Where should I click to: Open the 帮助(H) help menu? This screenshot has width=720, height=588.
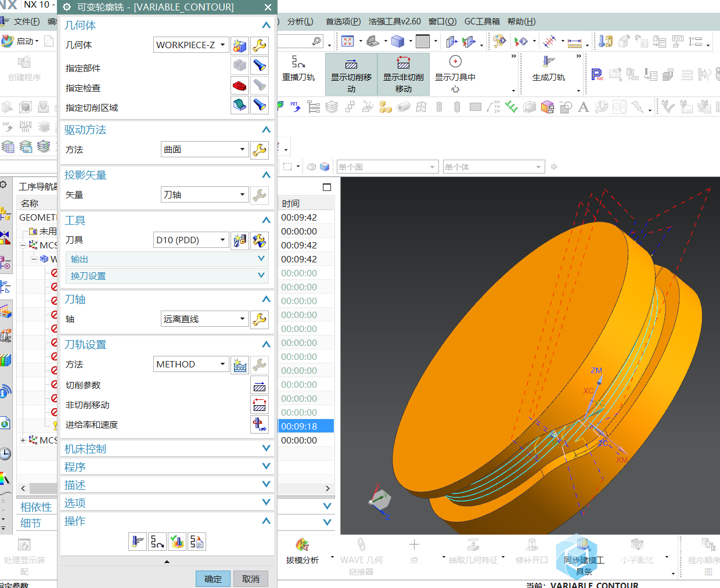(521, 21)
